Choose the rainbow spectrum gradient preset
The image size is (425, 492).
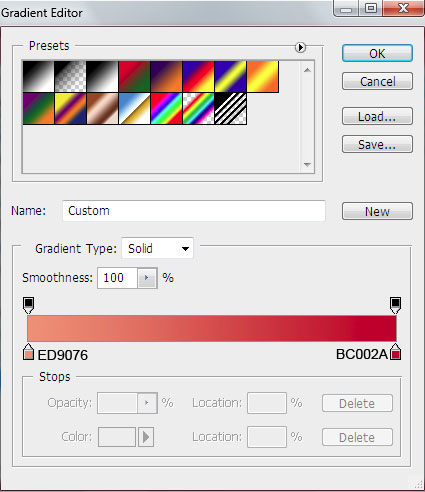tap(166, 109)
